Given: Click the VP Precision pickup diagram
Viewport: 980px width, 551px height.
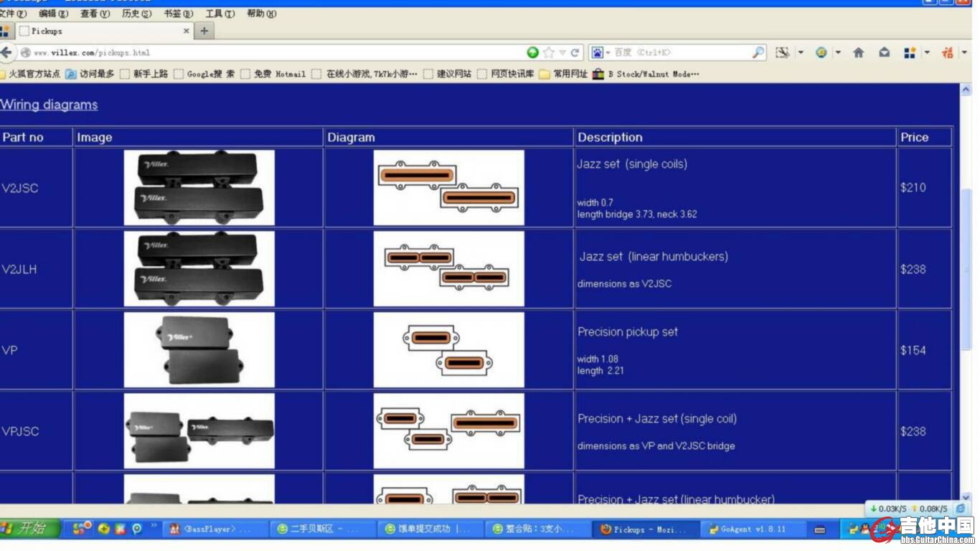Looking at the screenshot, I should pyautogui.click(x=448, y=349).
